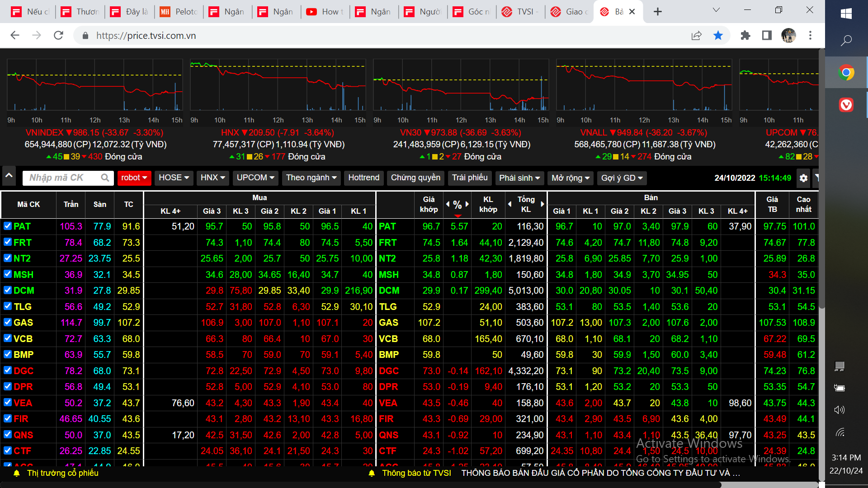Open the Chứng quyền tab
Screen dimensions: 868x488
click(x=415, y=178)
